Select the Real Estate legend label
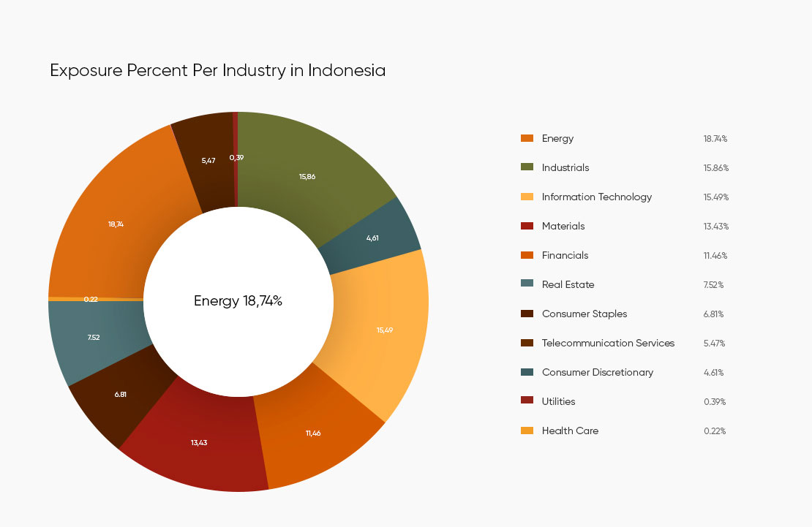The width and height of the screenshot is (812, 527). (x=568, y=284)
